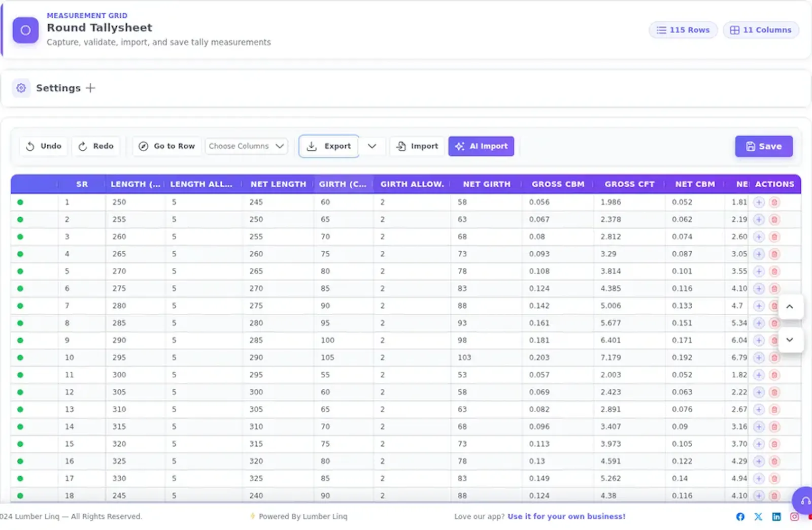Click the 11 Columns badge
The height and width of the screenshot is (530, 812).
tap(761, 30)
